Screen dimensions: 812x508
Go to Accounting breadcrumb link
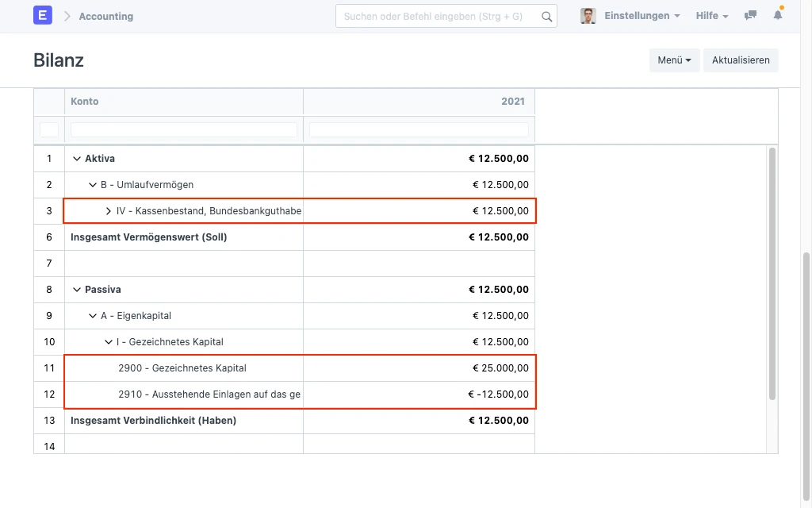coord(106,16)
